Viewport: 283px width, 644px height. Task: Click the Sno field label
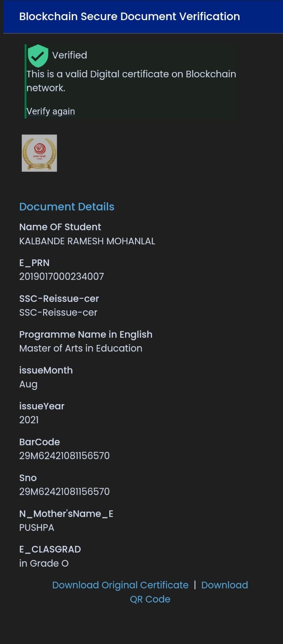28,478
